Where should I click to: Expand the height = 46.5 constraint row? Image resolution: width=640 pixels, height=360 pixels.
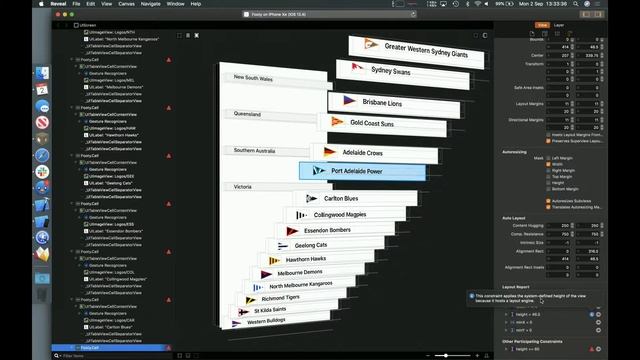(506, 314)
